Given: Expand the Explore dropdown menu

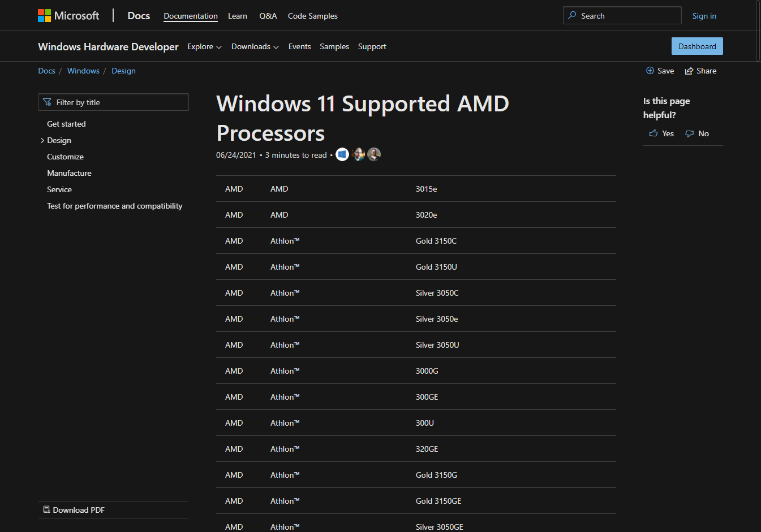Looking at the screenshot, I should pos(204,46).
